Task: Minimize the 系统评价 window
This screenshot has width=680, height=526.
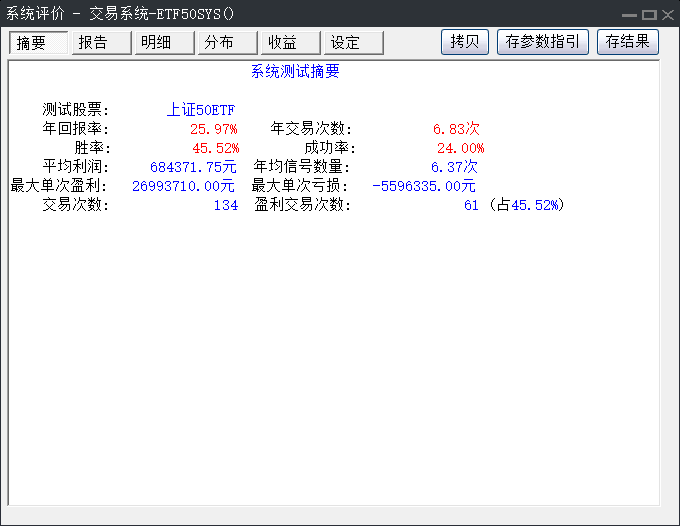Action: (629, 14)
